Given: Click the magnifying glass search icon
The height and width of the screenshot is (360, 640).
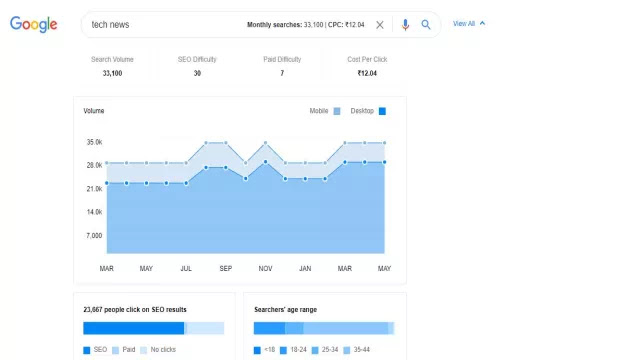Looking at the screenshot, I should (x=426, y=25).
